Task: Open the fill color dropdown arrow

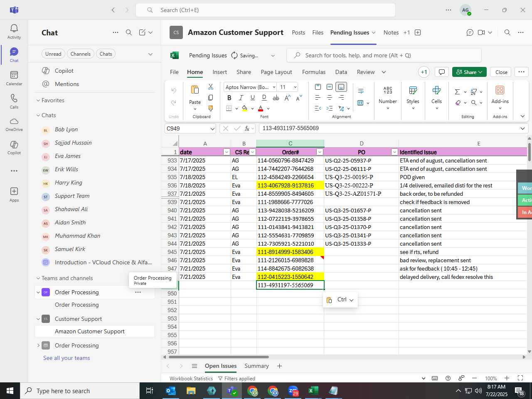Action: coord(252,108)
